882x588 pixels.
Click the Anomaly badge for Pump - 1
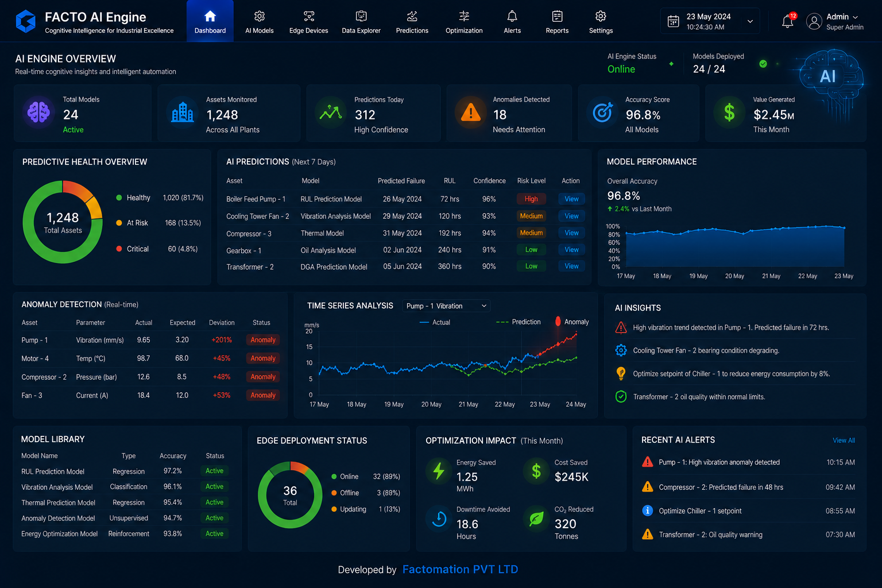[263, 340]
